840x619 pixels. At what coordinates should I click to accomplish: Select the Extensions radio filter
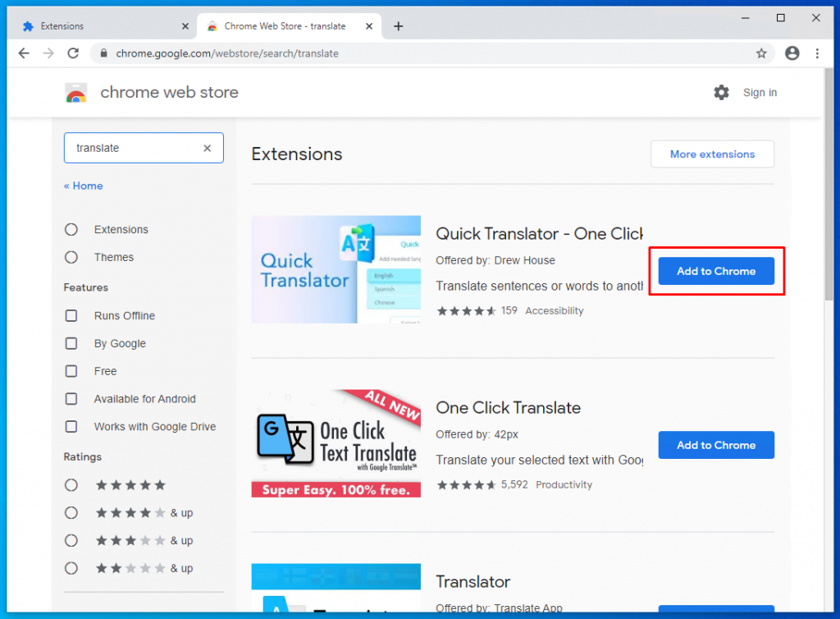point(71,229)
